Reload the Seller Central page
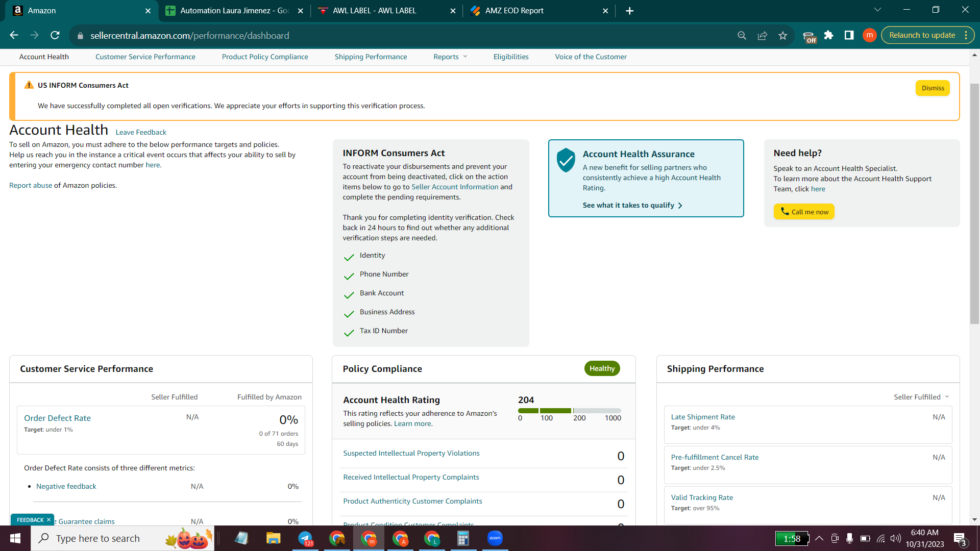Screen dimensions: 980x551 coord(55,35)
